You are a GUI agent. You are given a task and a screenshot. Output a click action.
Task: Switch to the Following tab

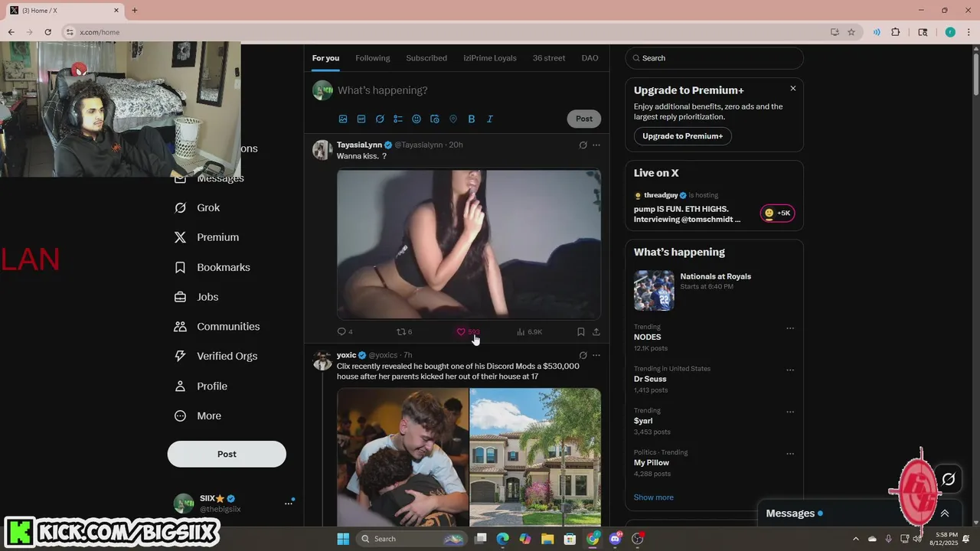(373, 58)
